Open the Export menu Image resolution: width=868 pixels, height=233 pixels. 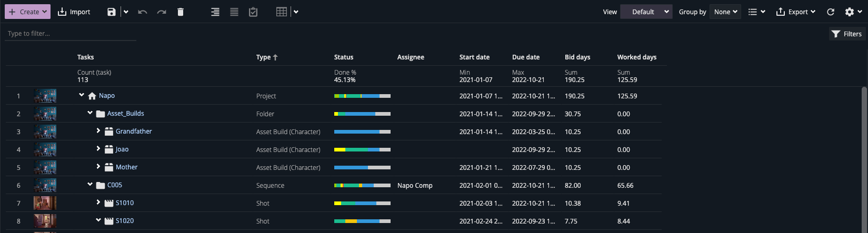(x=795, y=12)
